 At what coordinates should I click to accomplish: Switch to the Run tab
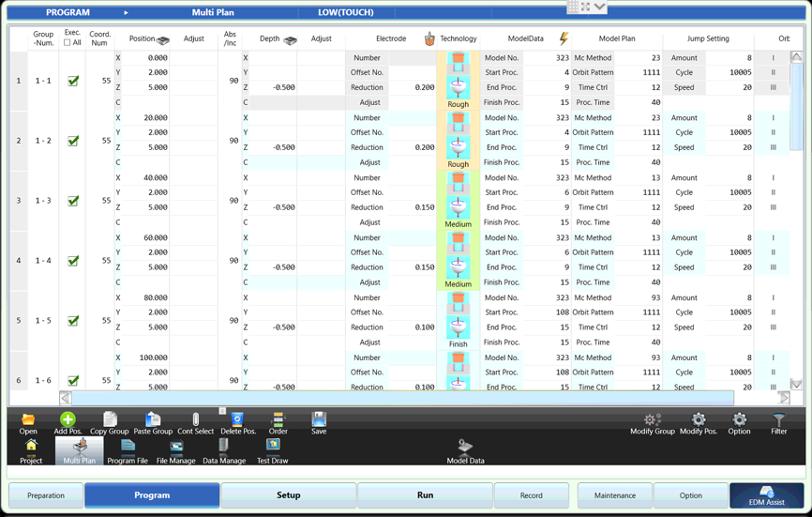click(425, 495)
